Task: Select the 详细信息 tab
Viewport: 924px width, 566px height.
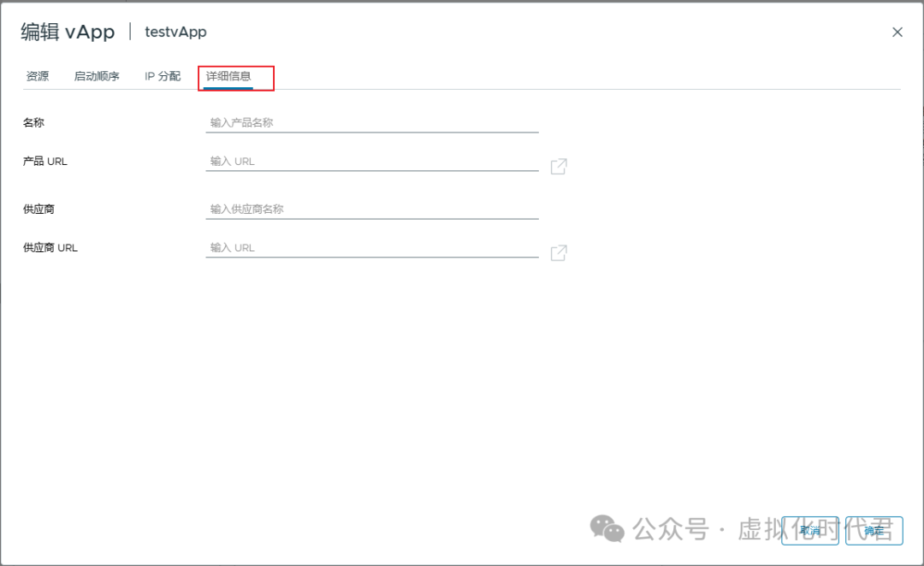Action: tap(228, 76)
